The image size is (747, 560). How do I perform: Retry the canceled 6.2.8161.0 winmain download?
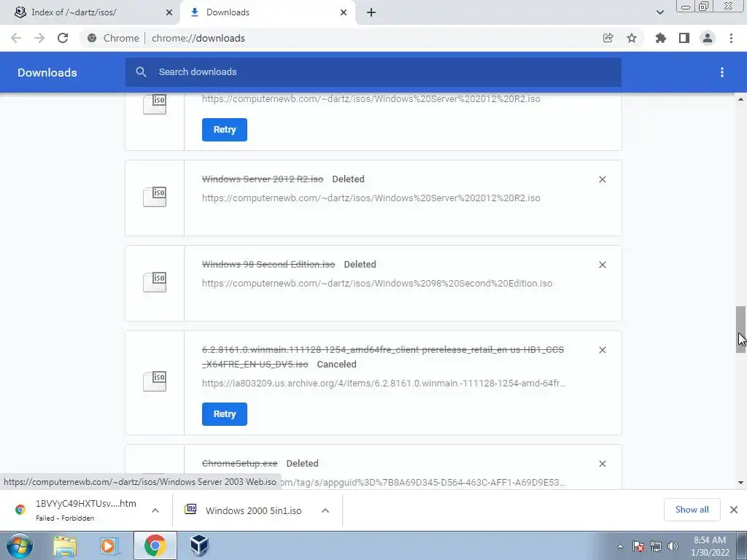(x=225, y=414)
